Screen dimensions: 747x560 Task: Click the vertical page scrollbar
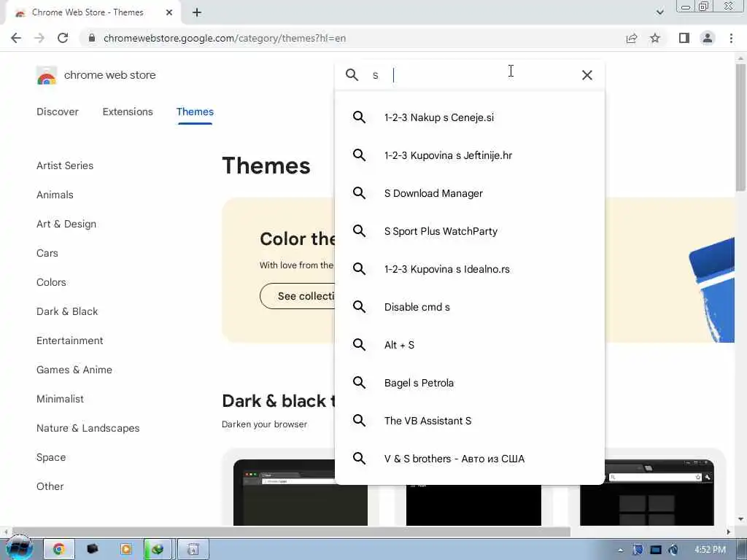pyautogui.click(x=740, y=127)
